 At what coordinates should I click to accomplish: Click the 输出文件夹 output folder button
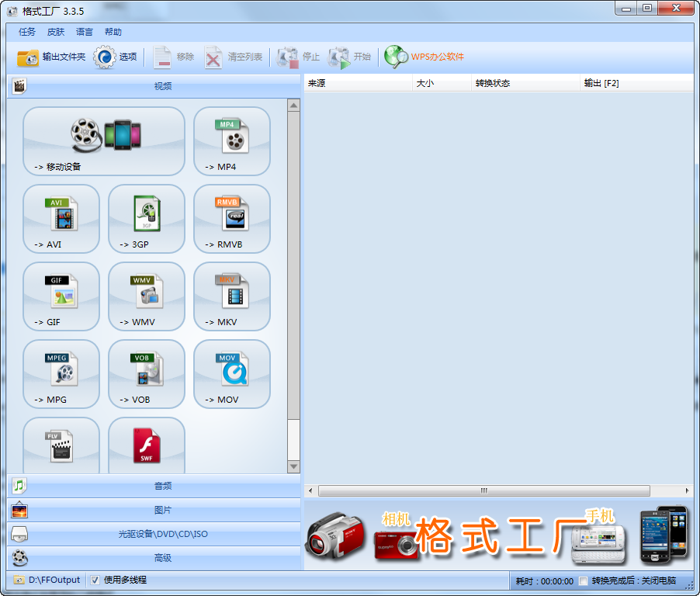[51, 57]
